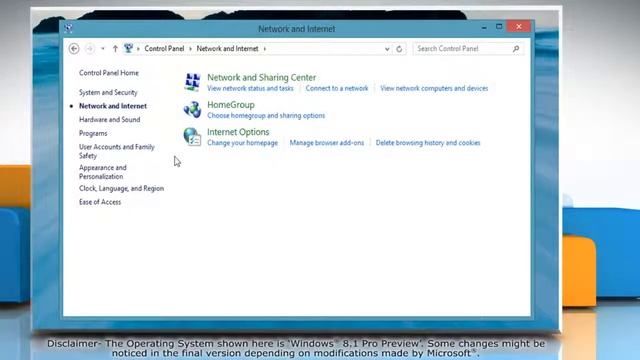Open the Programs category
The height and width of the screenshot is (360, 640).
[93, 133]
